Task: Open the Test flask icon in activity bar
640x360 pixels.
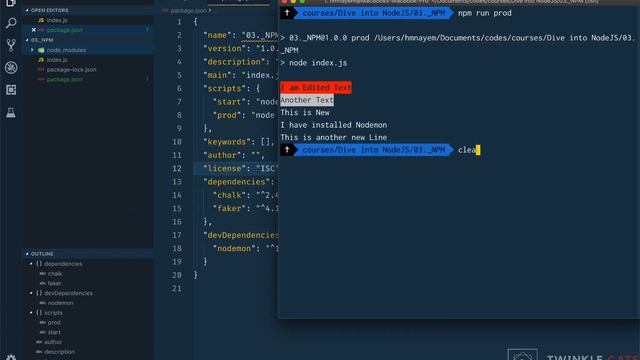Action: pos(11,112)
